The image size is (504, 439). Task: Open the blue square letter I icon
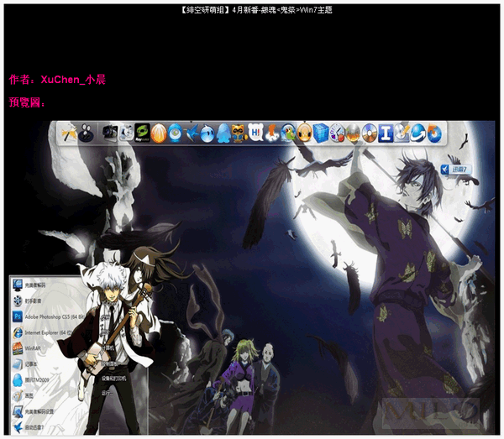pos(386,133)
